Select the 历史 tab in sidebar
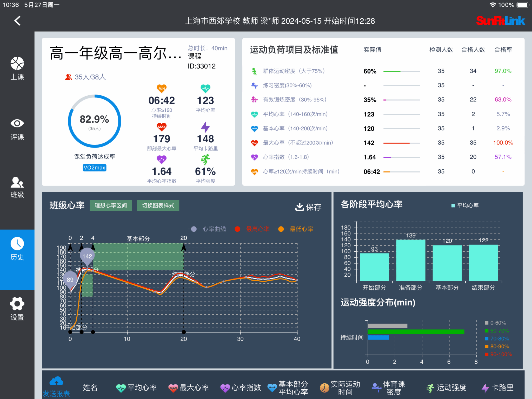Viewport: 532px width, 399px height. point(17,249)
